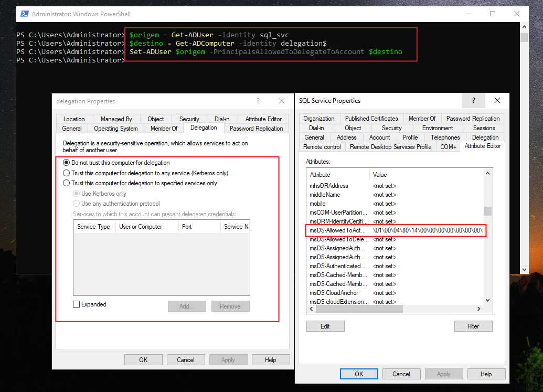Image resolution: width=543 pixels, height=392 pixels.
Task: Sort by the Attribute column header
Action: tap(338, 174)
